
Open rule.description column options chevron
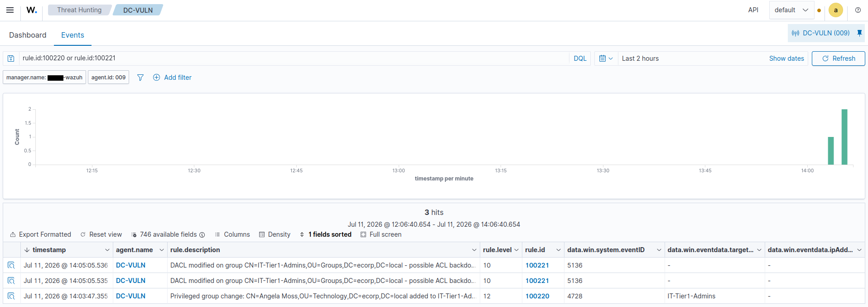pos(474,250)
